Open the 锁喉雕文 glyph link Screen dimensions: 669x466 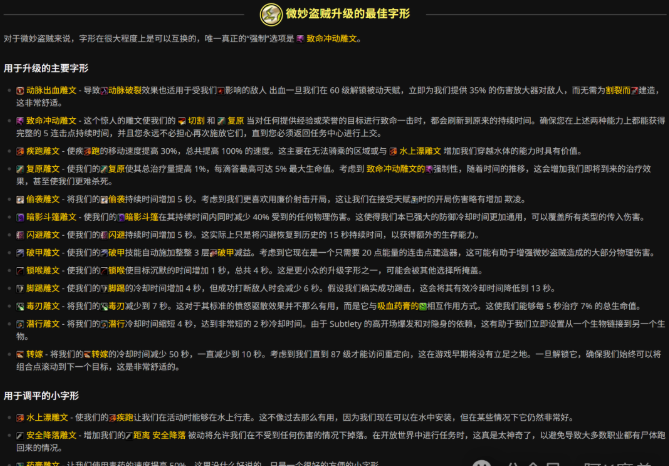[x=45, y=271]
